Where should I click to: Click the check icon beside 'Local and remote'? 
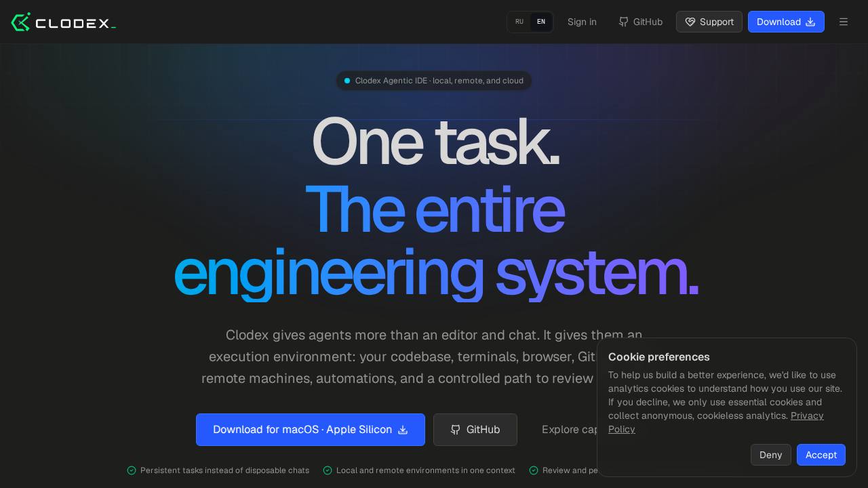(328, 470)
